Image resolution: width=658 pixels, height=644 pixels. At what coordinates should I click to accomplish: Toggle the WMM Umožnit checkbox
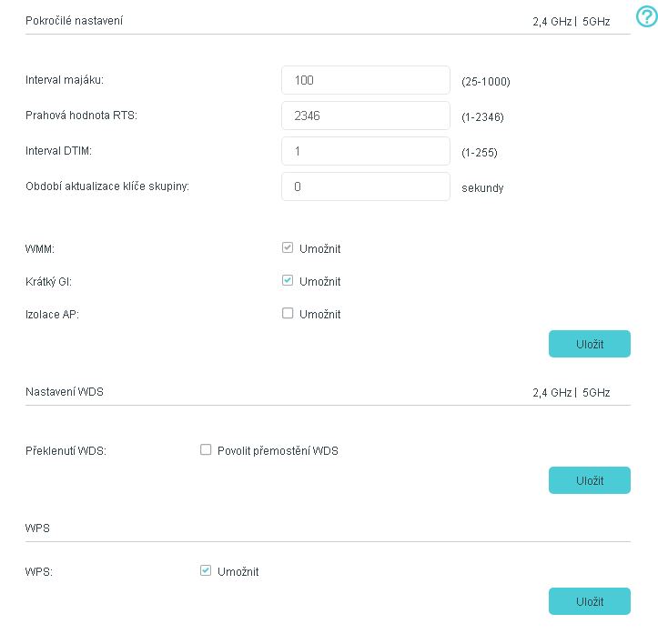288,248
